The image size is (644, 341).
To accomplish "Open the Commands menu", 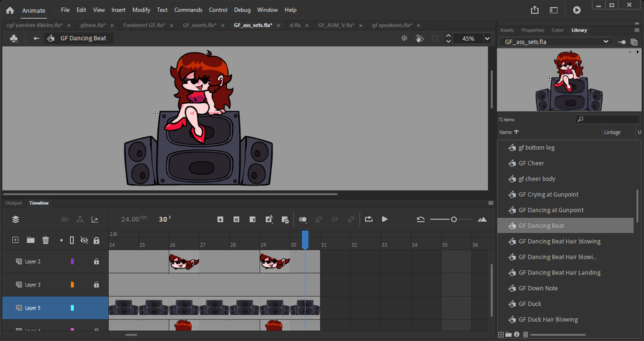I will tap(188, 10).
